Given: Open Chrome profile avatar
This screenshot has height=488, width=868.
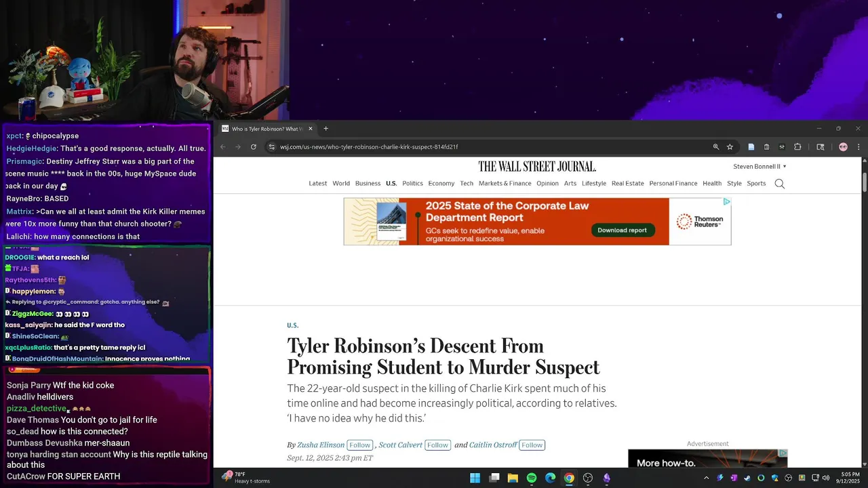Looking at the screenshot, I should pos(843,146).
